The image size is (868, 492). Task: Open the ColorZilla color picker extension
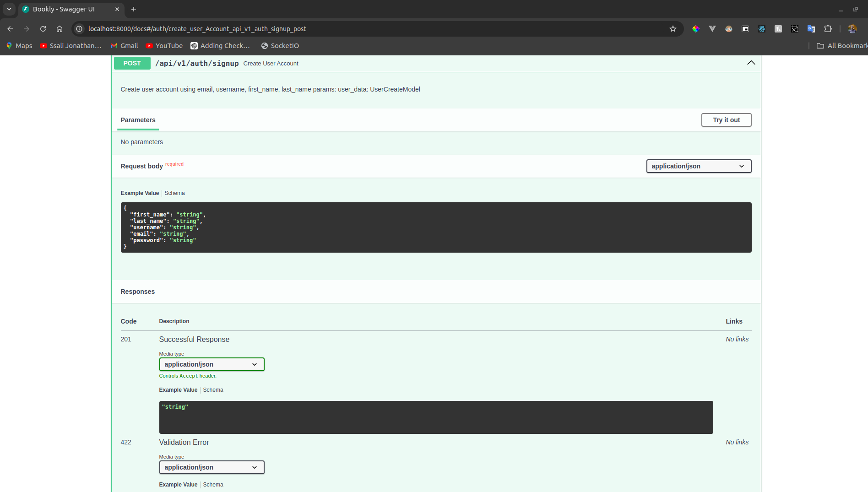pyautogui.click(x=696, y=28)
